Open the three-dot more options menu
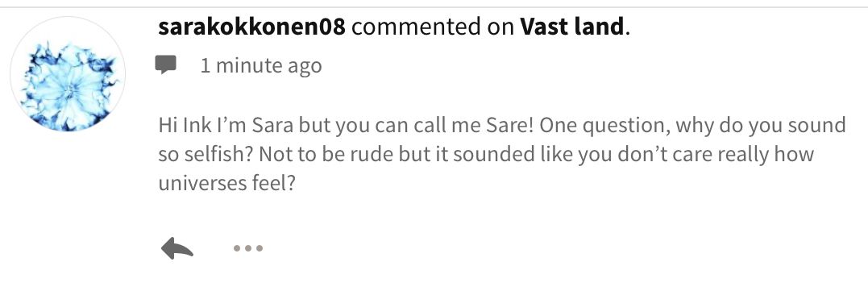This screenshot has width=868, height=291. (x=248, y=248)
